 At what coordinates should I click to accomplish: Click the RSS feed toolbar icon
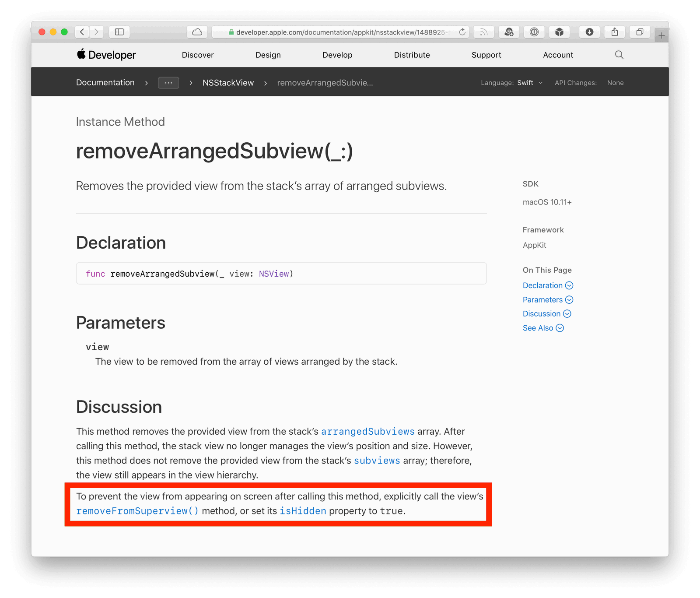[483, 32]
